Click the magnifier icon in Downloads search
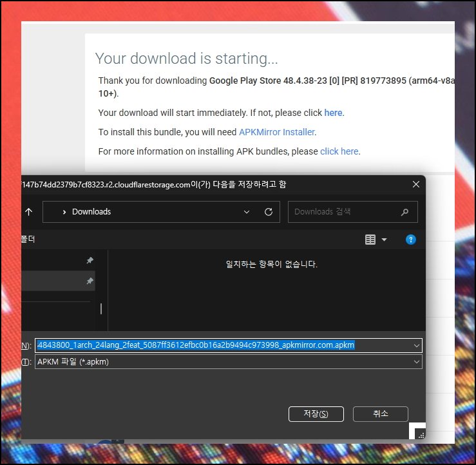 (x=405, y=212)
